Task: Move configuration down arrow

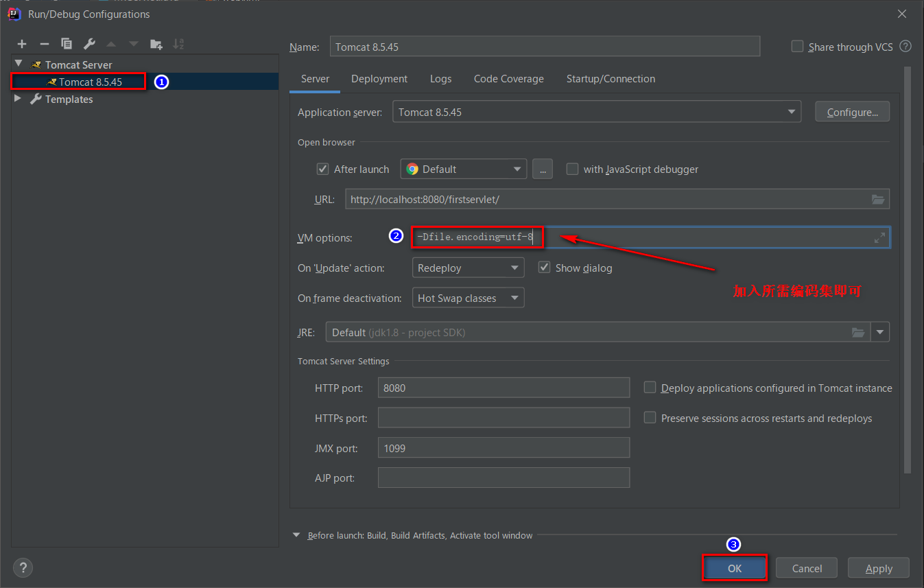Action: click(x=134, y=44)
